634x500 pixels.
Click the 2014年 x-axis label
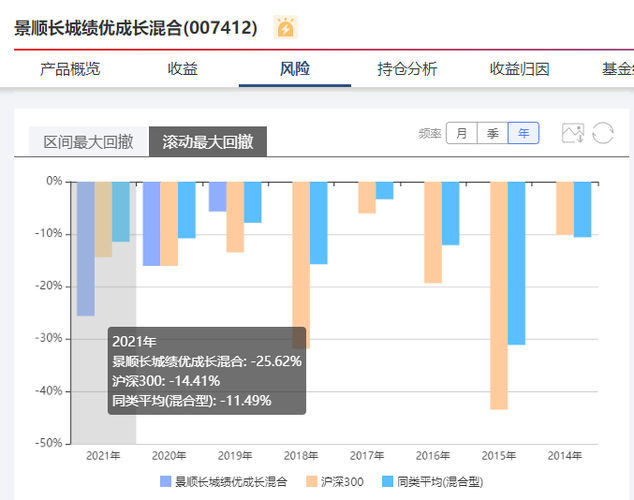click(x=565, y=456)
